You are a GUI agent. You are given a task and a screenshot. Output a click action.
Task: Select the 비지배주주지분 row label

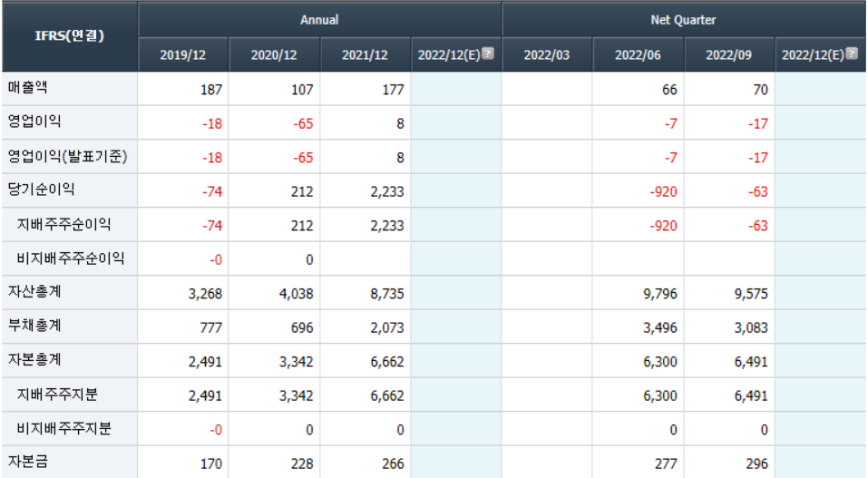click(x=63, y=428)
